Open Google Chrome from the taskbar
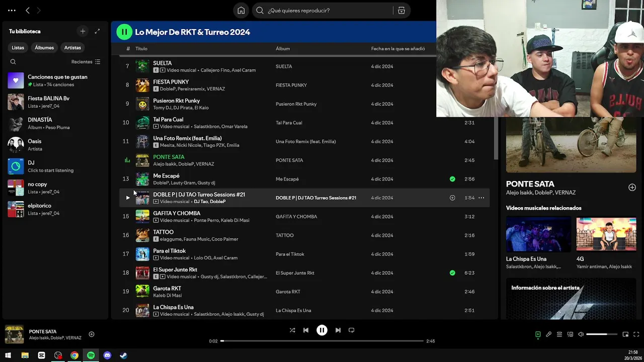This screenshot has height=362, width=644. 74,355
